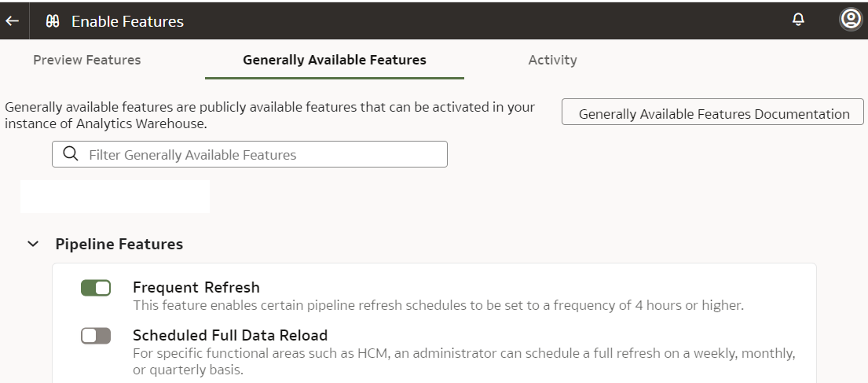The image size is (868, 383).
Task: Open the Activity tab
Action: tap(552, 60)
